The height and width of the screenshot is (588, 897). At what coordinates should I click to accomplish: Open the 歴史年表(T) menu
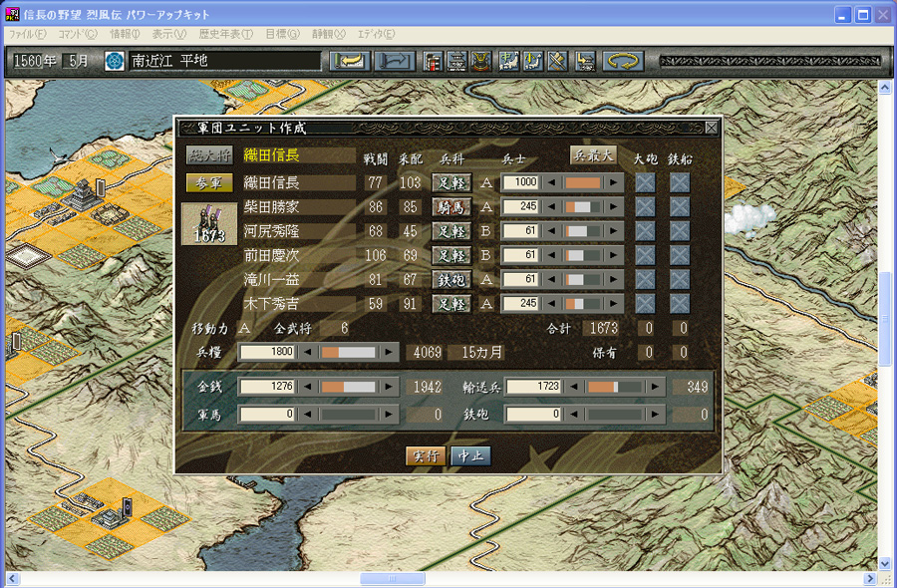point(226,34)
